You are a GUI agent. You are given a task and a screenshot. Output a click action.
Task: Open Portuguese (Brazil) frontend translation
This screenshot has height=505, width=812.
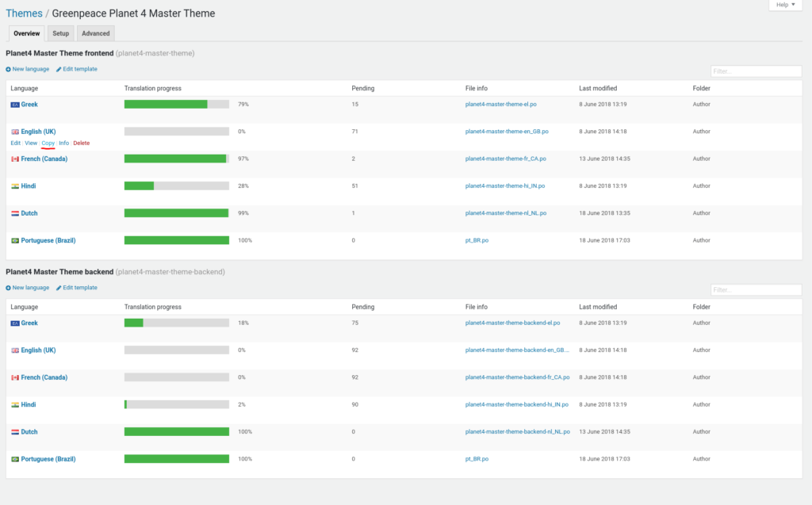(x=48, y=240)
